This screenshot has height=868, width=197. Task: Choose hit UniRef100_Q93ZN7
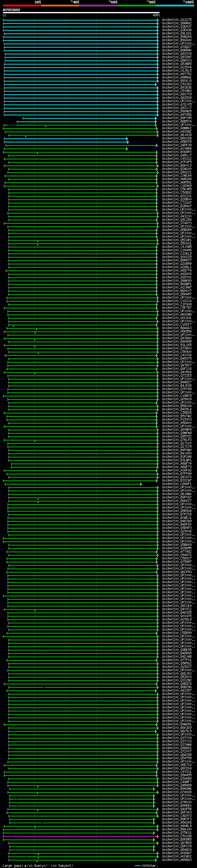[177, 57]
